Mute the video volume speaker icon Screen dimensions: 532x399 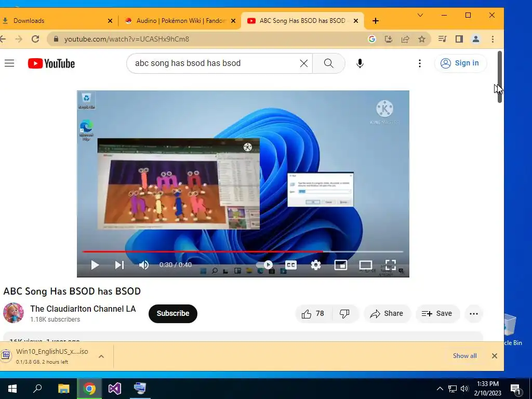pos(144,265)
